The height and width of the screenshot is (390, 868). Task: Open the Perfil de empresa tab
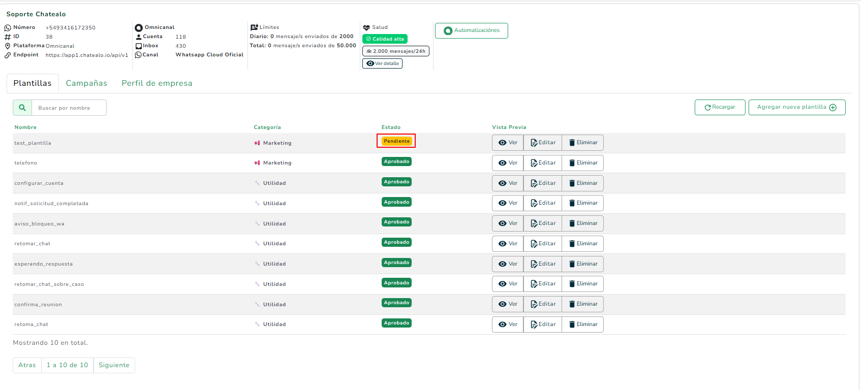[157, 83]
